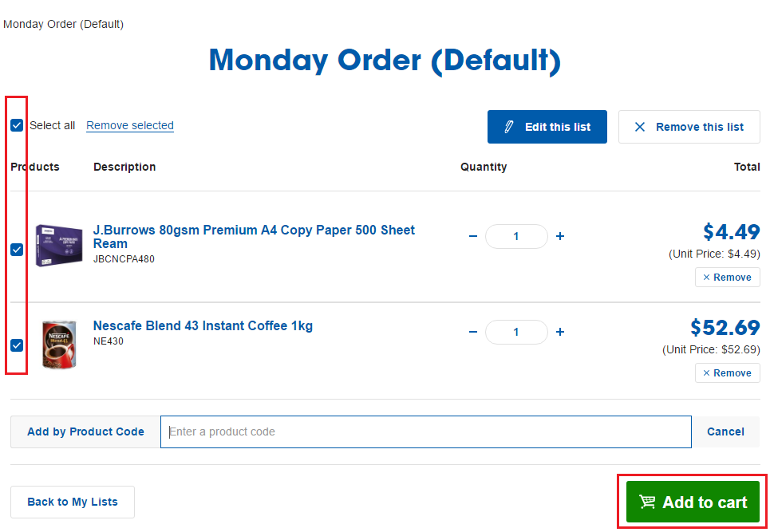Uncheck the Nescafe Blend 43 checkbox
This screenshot has height=532, width=770.
tap(17, 345)
